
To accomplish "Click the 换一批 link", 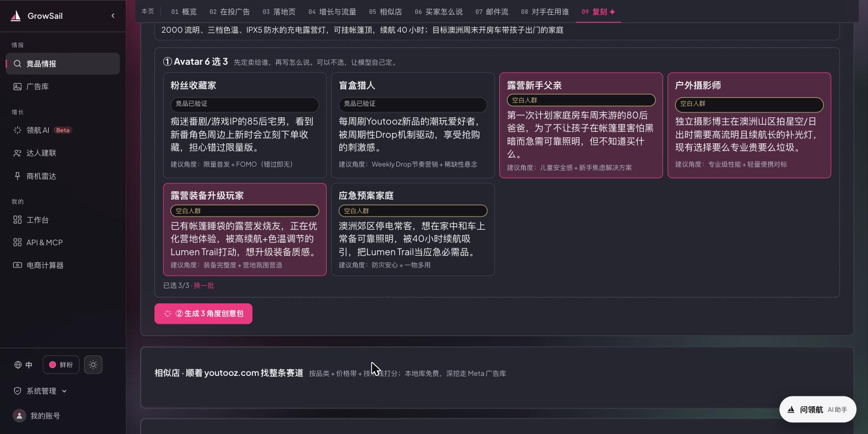I will tap(204, 286).
